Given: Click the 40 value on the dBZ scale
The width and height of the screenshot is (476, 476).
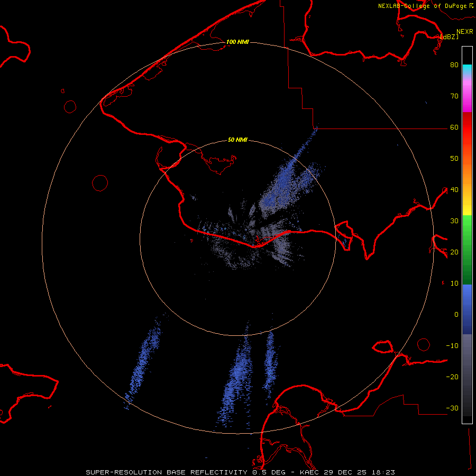Looking at the screenshot, I should click(454, 190).
